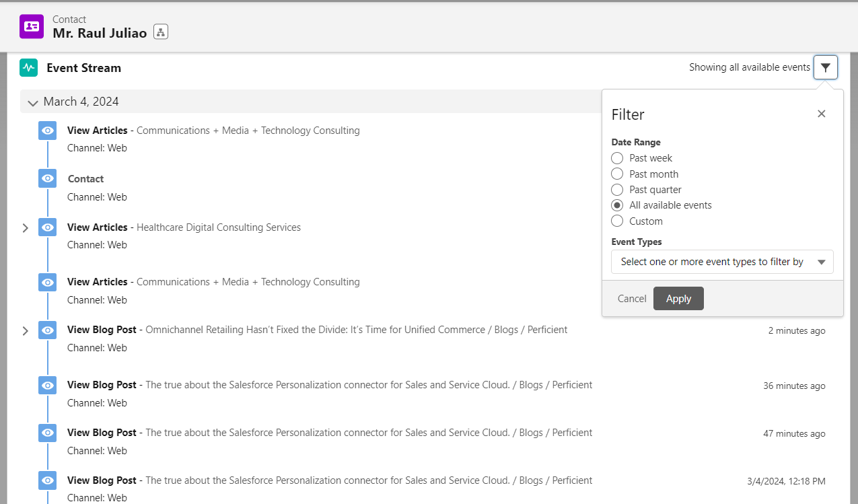The height and width of the screenshot is (504, 858).
Task: Click the eye icon on the 36-minutes-ago event
Action: (x=46, y=385)
